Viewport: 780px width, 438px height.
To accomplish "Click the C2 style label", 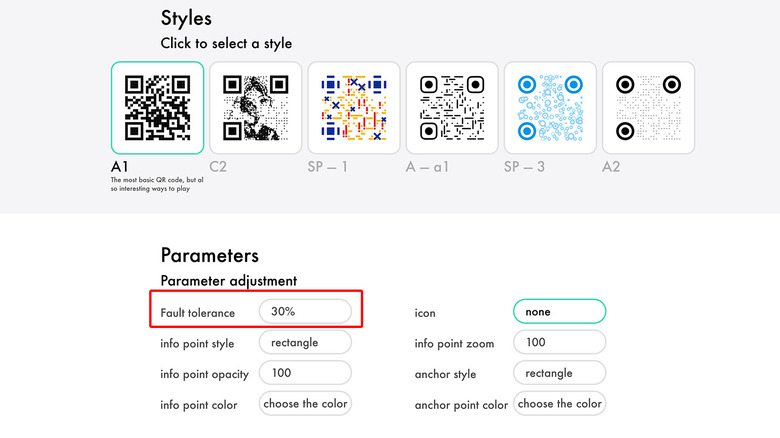I will click(x=218, y=166).
